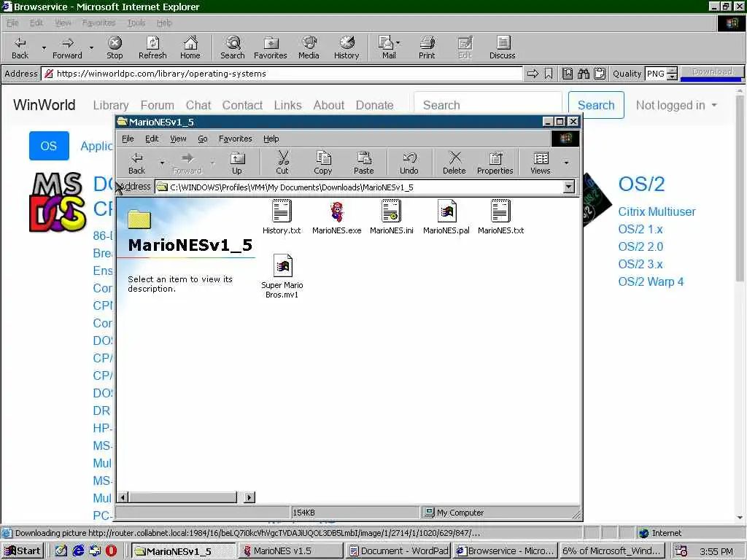
Task: Refresh the Internet Explorer page
Action: point(152,47)
